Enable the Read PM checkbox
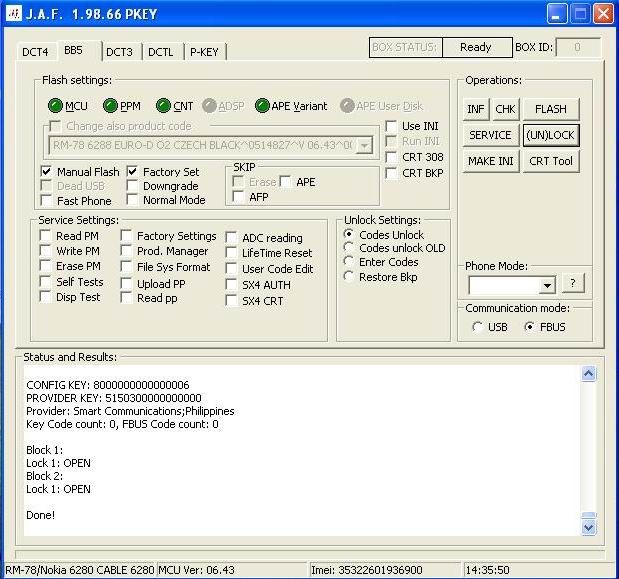 46,236
